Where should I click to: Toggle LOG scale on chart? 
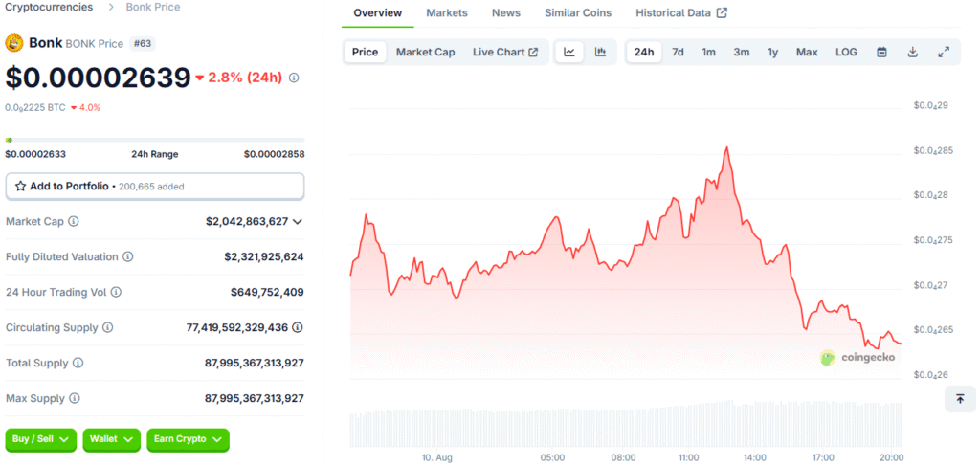[x=846, y=53]
